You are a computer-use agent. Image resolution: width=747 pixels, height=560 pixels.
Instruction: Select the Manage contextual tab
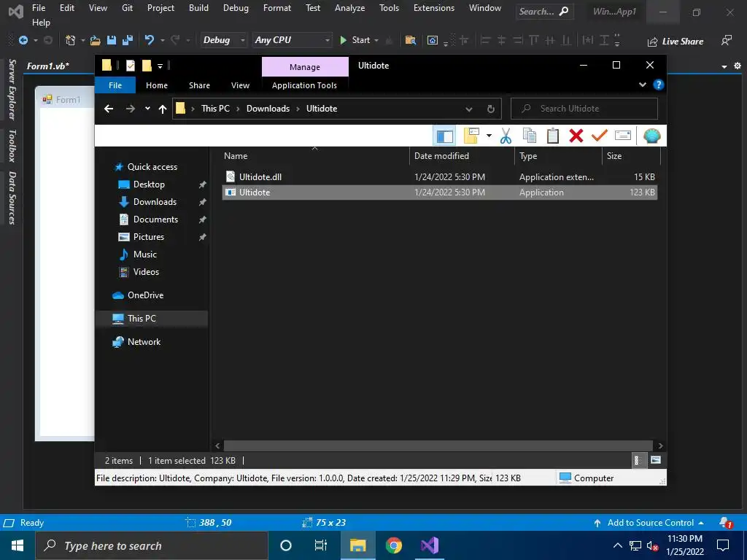tap(305, 67)
